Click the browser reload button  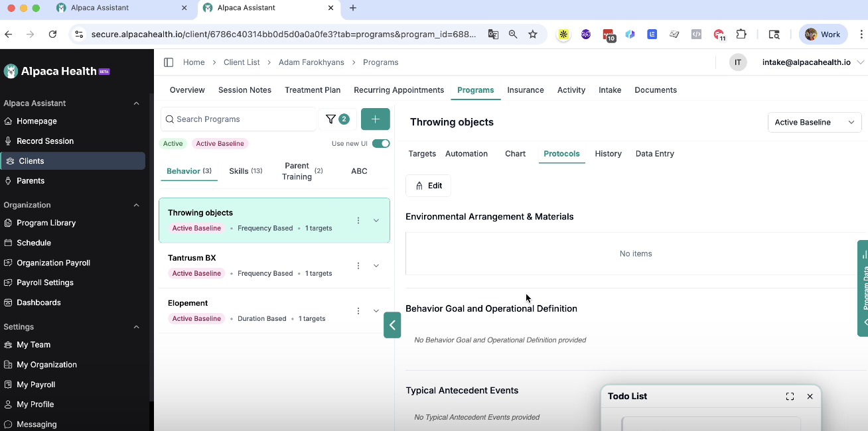(x=52, y=34)
